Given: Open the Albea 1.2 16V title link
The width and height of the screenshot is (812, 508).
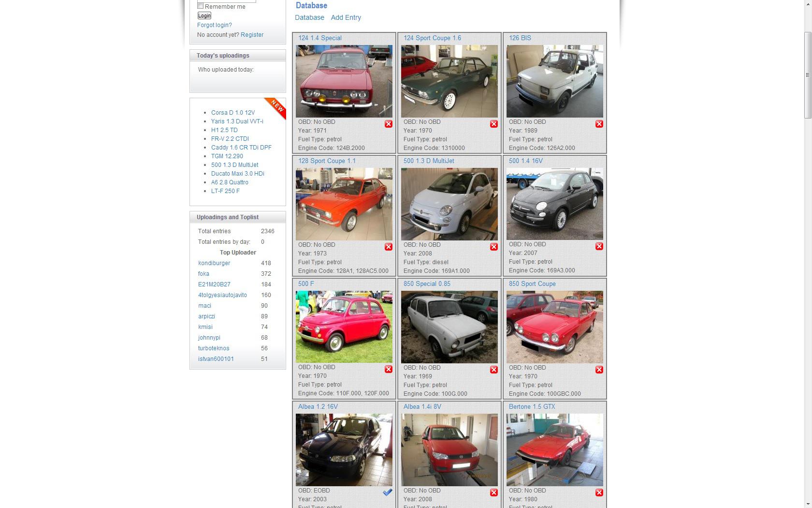Looking at the screenshot, I should point(318,406).
